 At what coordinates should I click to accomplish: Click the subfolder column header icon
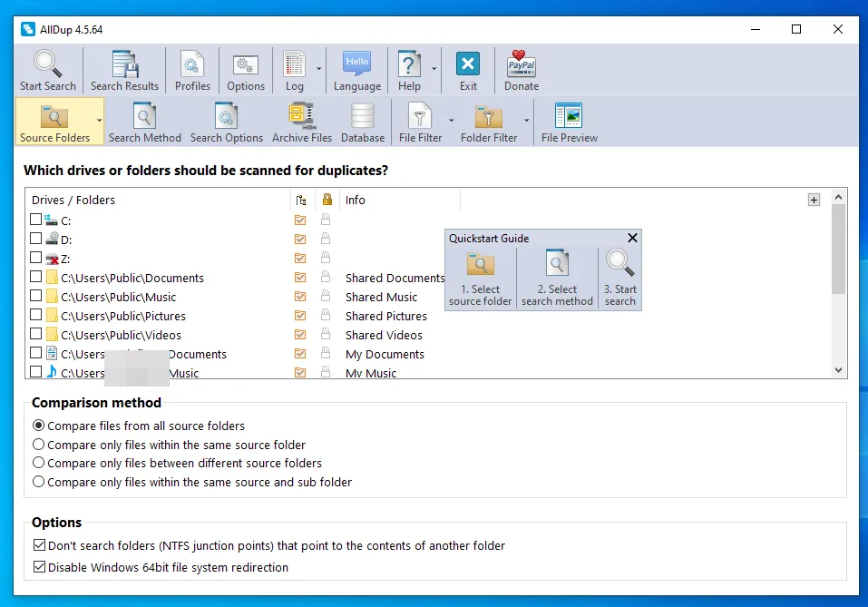click(301, 200)
